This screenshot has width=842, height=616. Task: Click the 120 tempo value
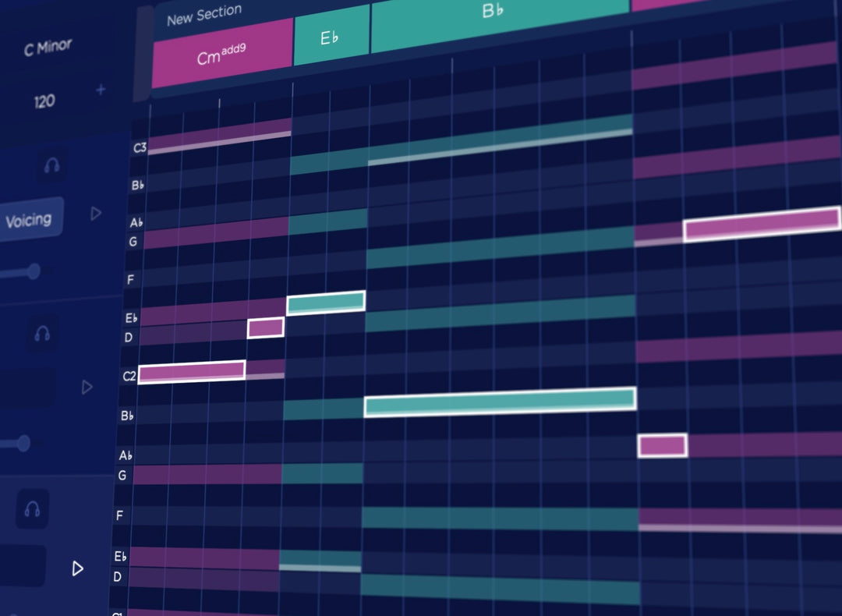[45, 100]
